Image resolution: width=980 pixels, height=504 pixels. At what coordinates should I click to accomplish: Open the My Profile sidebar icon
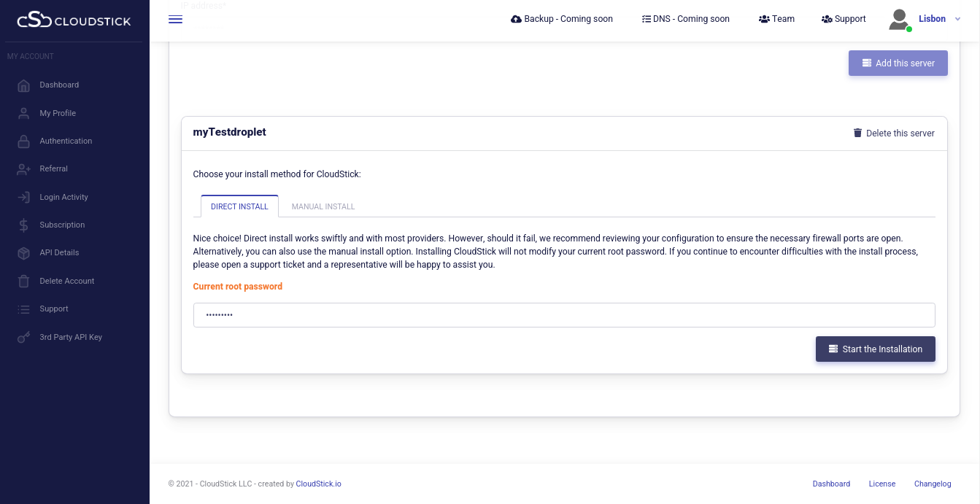[x=24, y=113]
